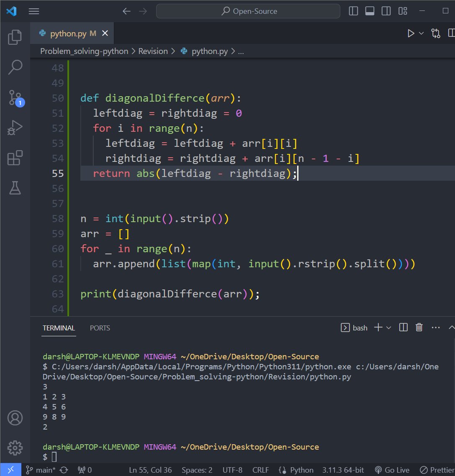Open the Search view in activity bar
455x476 pixels.
15,67
